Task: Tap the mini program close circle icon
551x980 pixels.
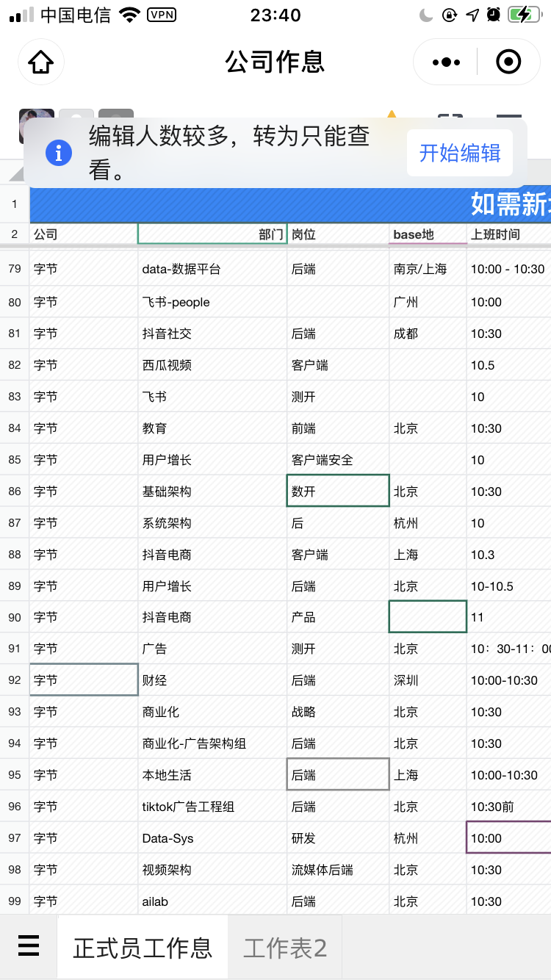Action: coord(508,62)
